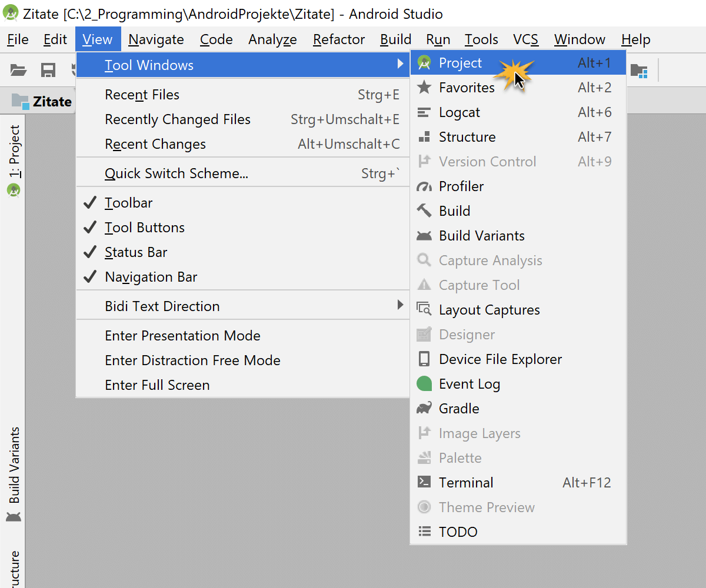The height and width of the screenshot is (588, 706).
Task: Click the Logcat icon in the submenu
Action: click(424, 112)
